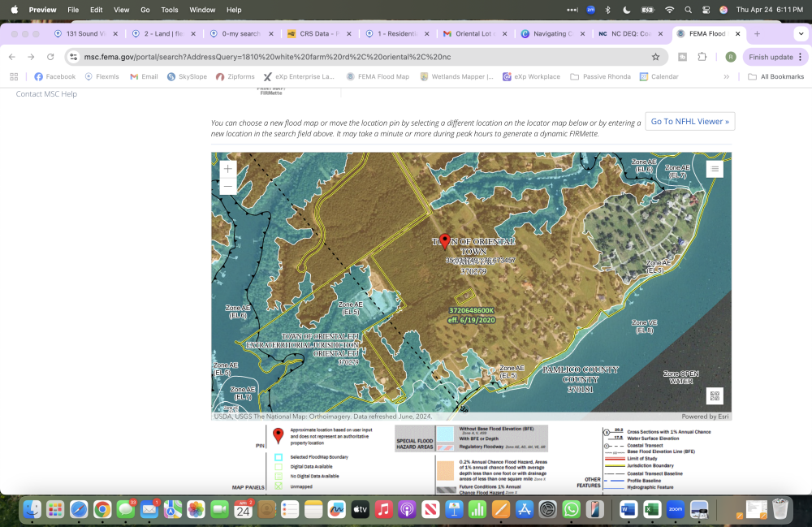The image size is (812, 527).
Task: Open Bluetooth menu bar icon
Action: click(608, 10)
